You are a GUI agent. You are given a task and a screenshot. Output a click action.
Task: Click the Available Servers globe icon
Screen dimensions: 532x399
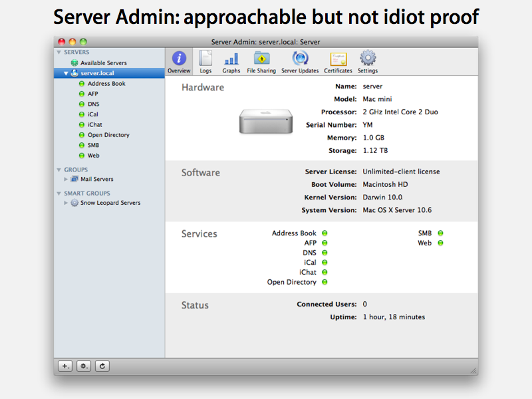coord(74,63)
